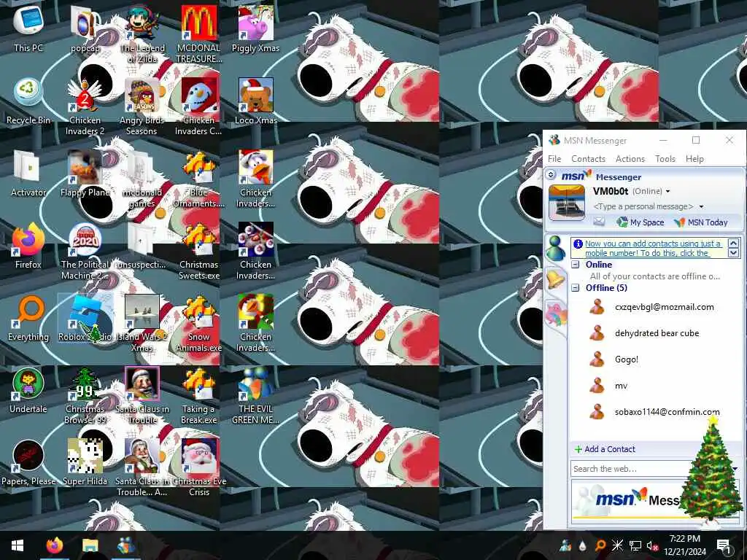Screen dimensions: 747x560
Task: Click the personal message text field
Action: pos(643,206)
